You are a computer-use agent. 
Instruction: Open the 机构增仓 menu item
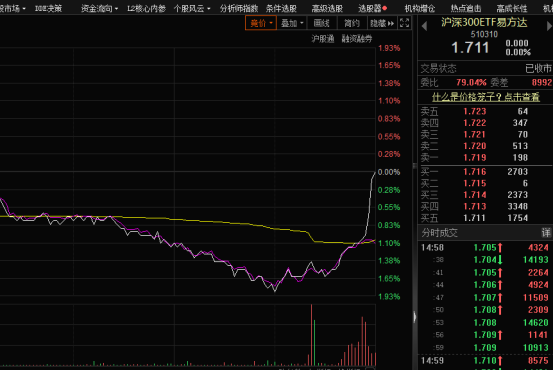420,8
